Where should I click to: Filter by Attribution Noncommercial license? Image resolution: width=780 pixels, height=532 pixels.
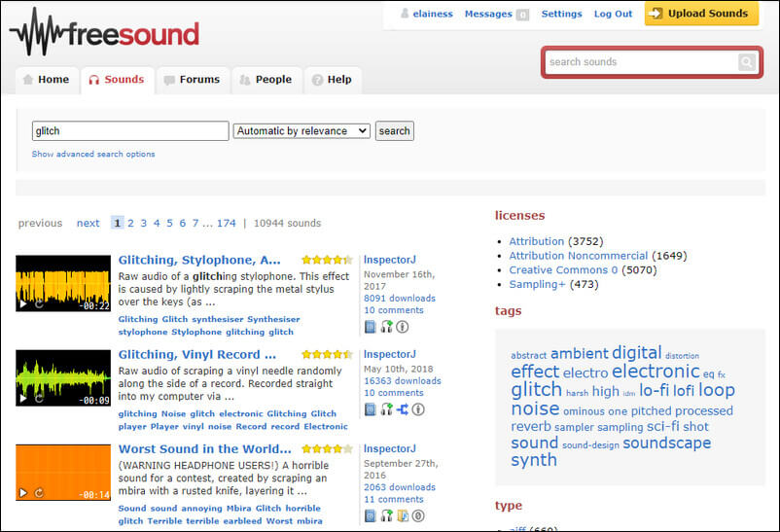[578, 256]
